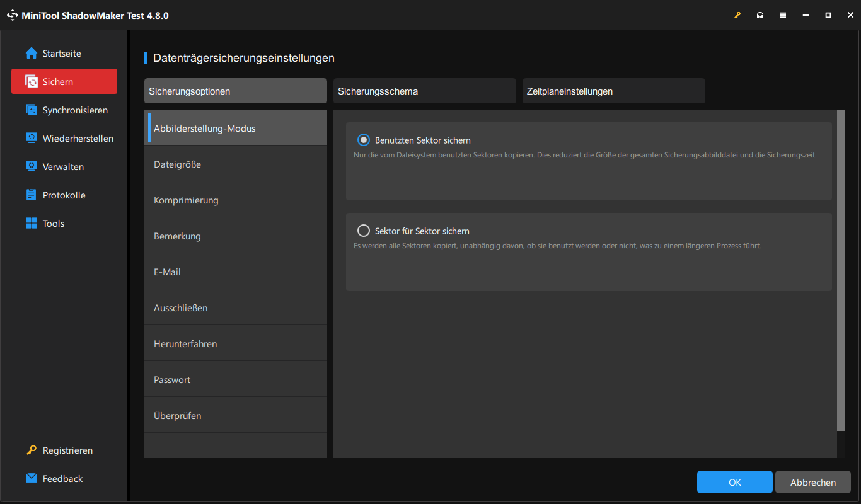Open the Startseite home page

coord(61,53)
